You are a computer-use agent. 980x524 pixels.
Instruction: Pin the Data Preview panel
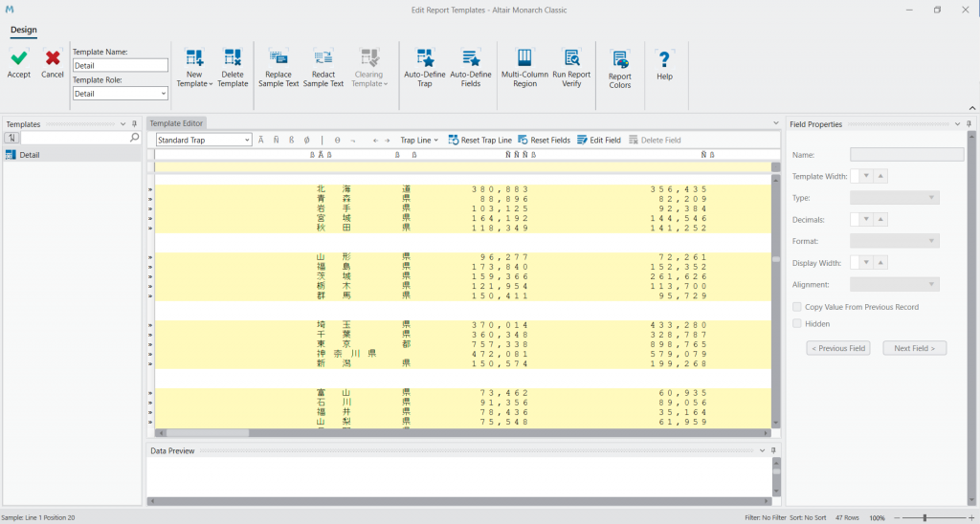(772, 450)
